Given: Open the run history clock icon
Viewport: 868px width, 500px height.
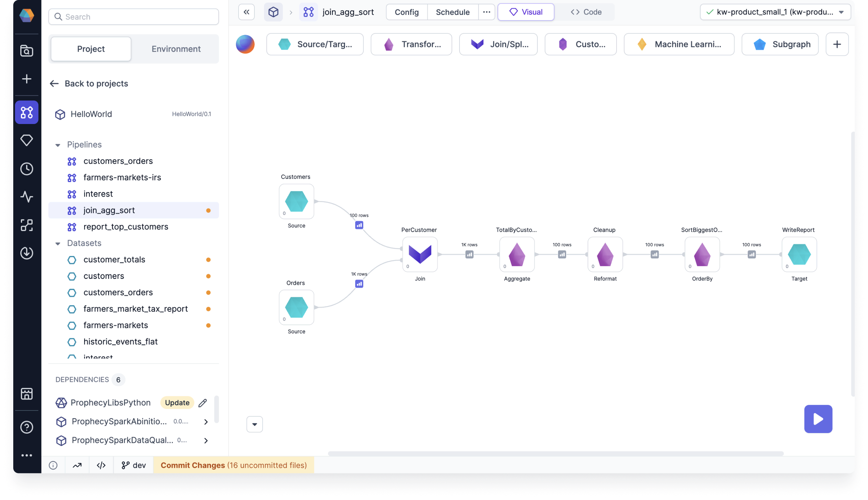Looking at the screenshot, I should point(27,169).
